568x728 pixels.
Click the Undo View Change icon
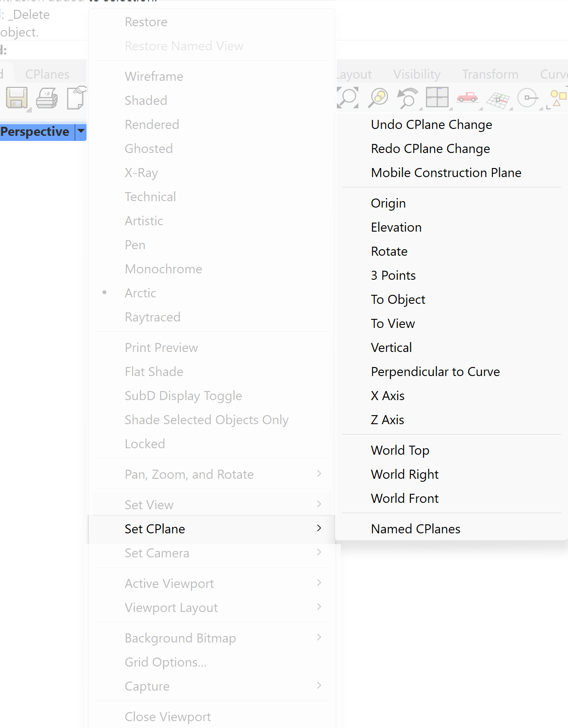407,98
